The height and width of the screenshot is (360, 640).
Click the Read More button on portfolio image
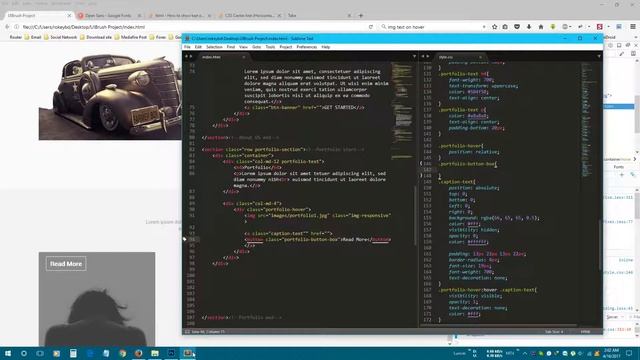[66, 264]
